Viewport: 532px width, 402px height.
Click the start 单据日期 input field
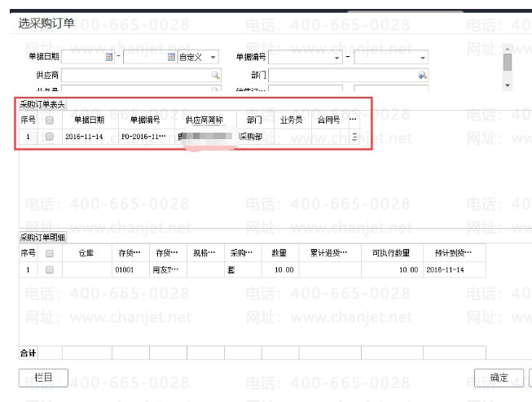click(x=87, y=57)
